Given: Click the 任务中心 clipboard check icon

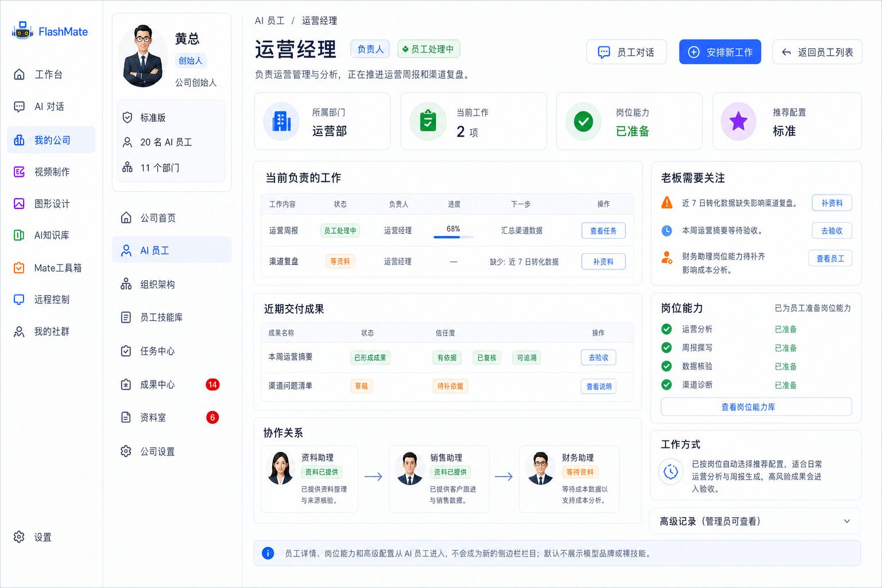Looking at the screenshot, I should click(126, 351).
